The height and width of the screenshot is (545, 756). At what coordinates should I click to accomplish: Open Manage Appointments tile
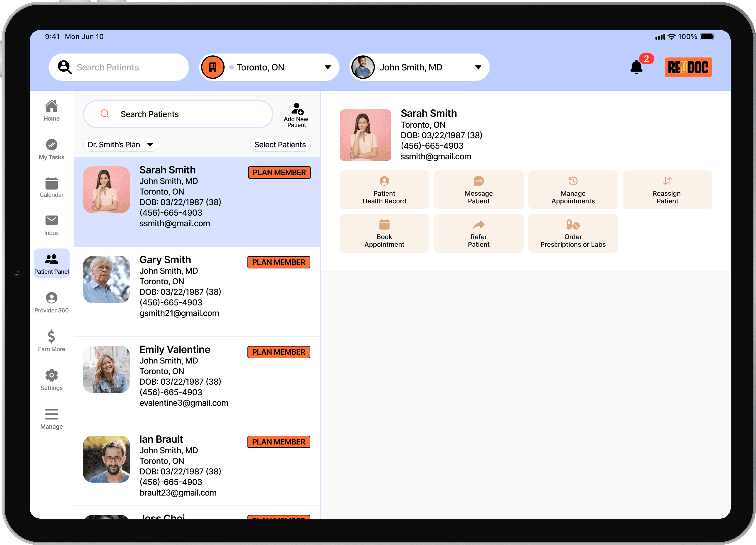tap(573, 190)
